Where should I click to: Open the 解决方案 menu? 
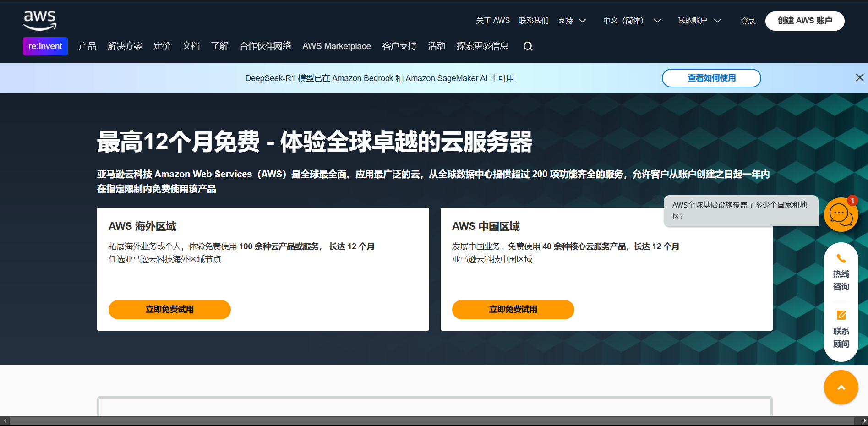coord(125,46)
